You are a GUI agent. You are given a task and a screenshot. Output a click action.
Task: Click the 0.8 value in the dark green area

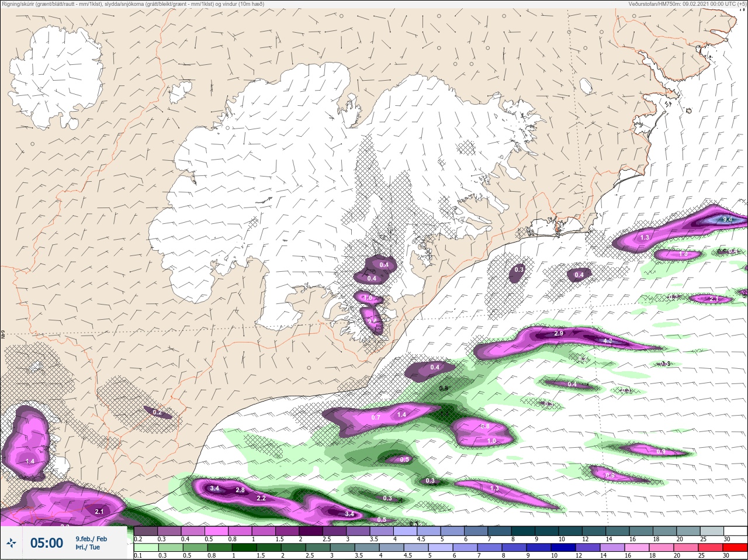click(x=444, y=388)
